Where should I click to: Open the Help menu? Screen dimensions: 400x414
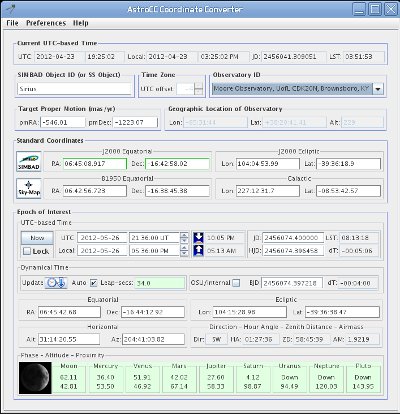coord(81,23)
